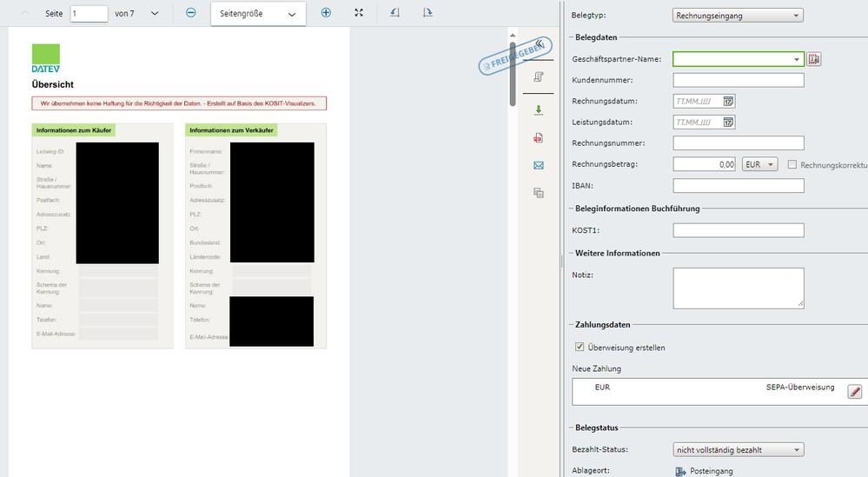This screenshot has height=477, width=868.
Task: Rotate the document left
Action: point(394,13)
